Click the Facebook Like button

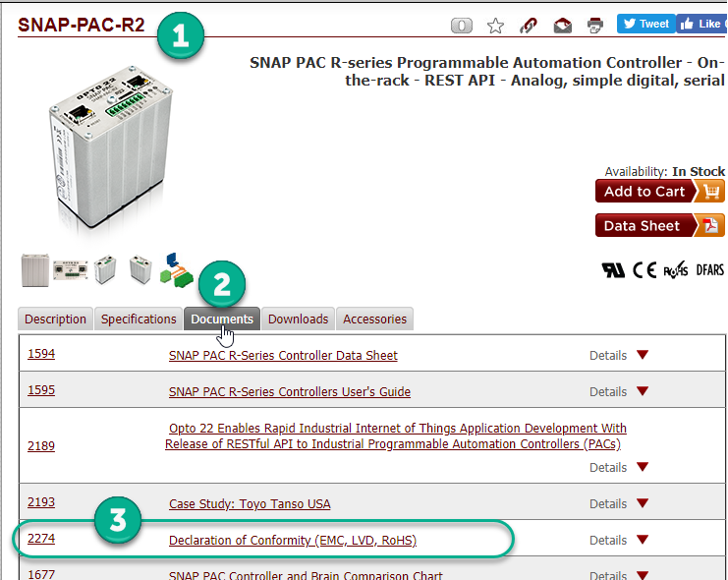(x=701, y=24)
